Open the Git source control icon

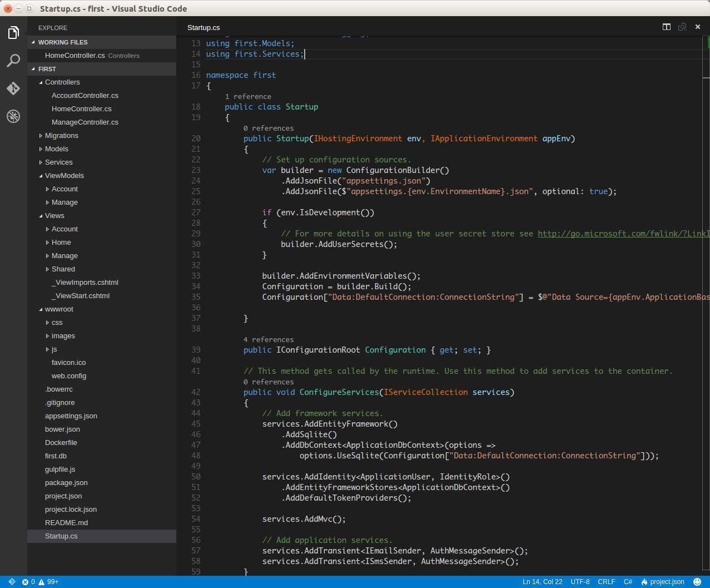point(13,88)
